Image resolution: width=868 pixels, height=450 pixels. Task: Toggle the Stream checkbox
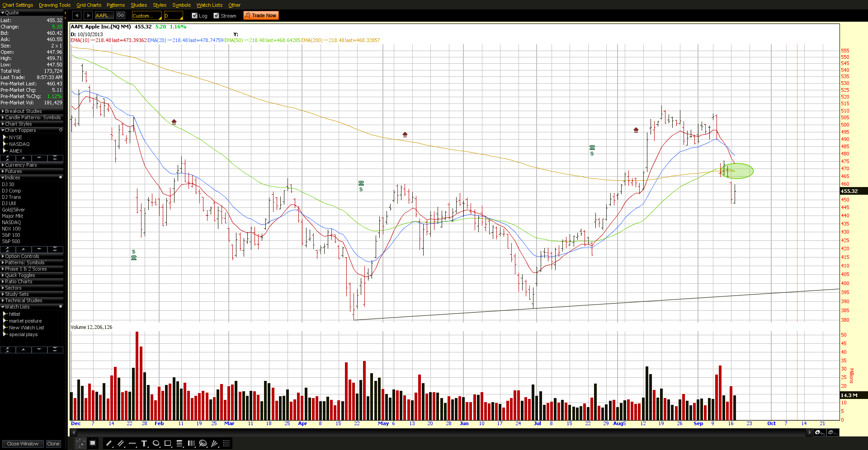click(x=216, y=15)
